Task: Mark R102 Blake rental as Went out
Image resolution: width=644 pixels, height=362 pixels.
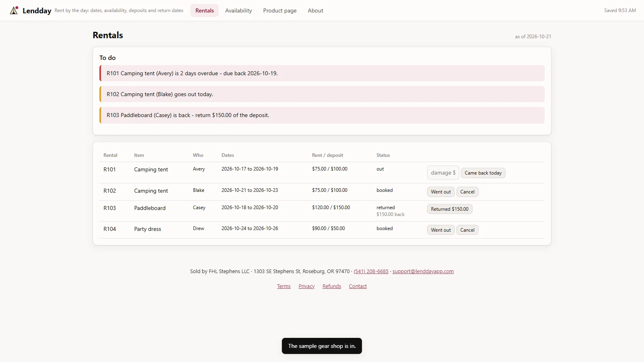Action: point(441,192)
